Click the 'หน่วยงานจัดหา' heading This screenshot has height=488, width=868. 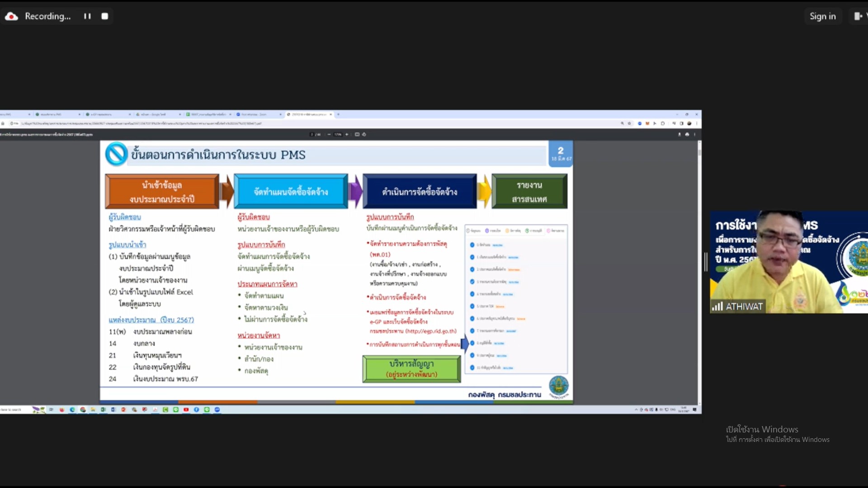coord(259,335)
